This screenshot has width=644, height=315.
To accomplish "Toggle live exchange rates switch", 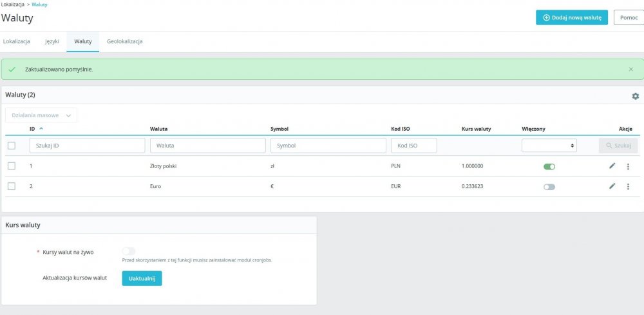I will click(129, 251).
